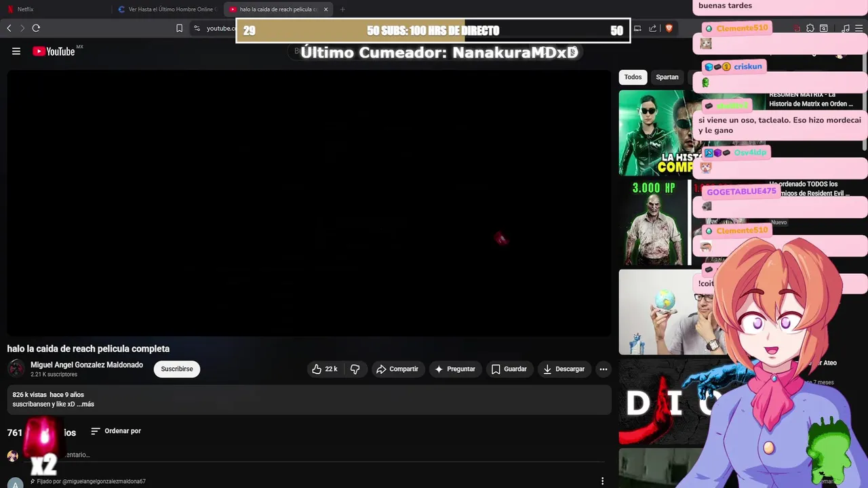Click the 2.21 K suscriptores text
868x488 pixels.
(x=54, y=374)
